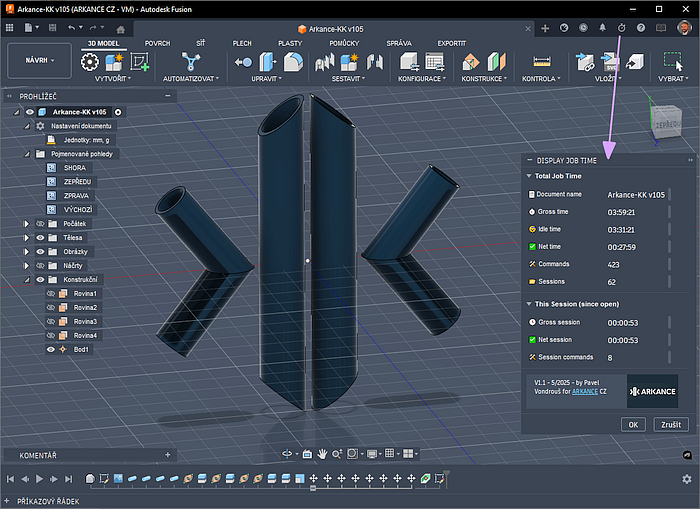Switch to the POVRCH tab

coord(157,43)
